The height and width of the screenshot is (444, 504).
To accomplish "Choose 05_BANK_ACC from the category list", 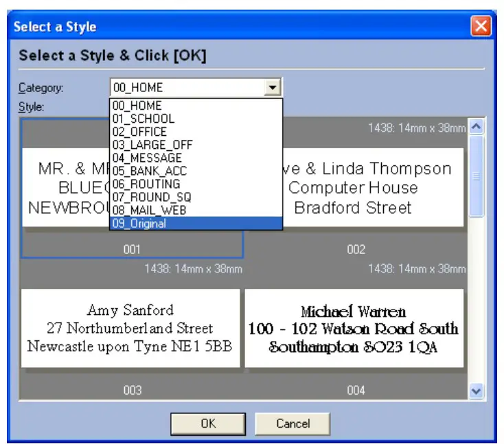I will coord(196,172).
